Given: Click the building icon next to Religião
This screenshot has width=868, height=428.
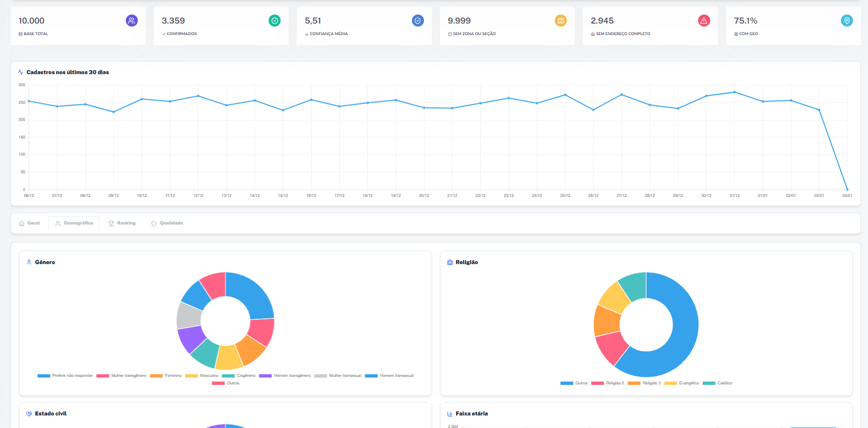Looking at the screenshot, I should 450,262.
